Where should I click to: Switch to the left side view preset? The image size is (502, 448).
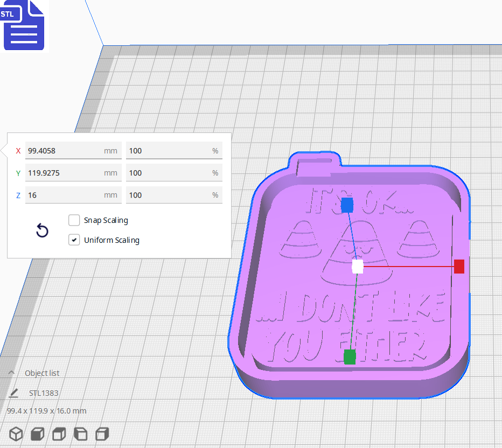tap(80, 434)
